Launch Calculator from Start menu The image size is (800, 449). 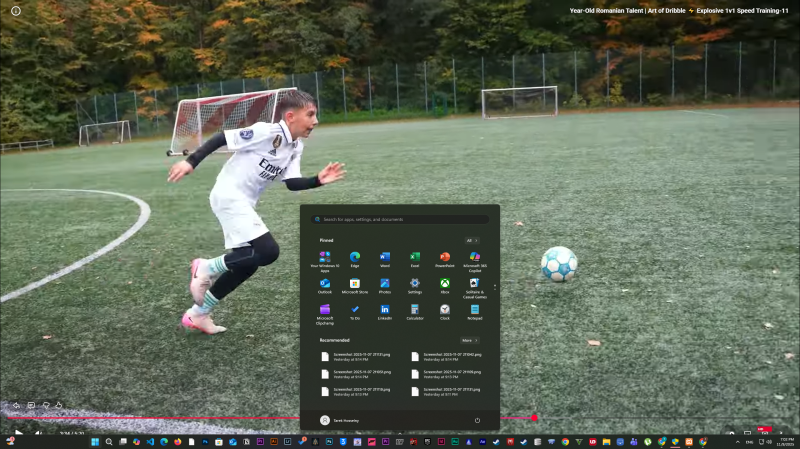414,310
